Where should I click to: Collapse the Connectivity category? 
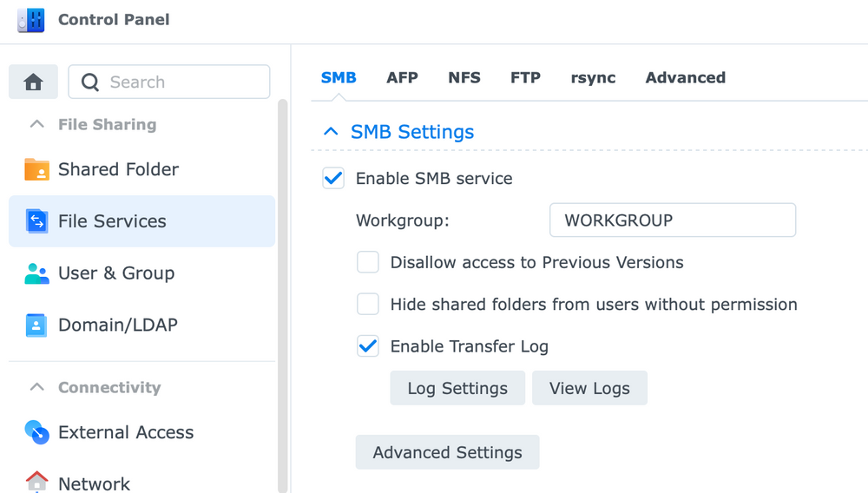pos(37,387)
